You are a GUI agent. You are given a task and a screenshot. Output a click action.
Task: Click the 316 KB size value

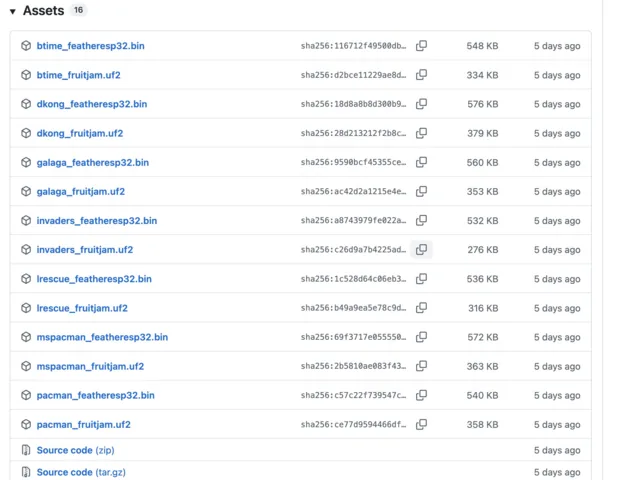(483, 308)
